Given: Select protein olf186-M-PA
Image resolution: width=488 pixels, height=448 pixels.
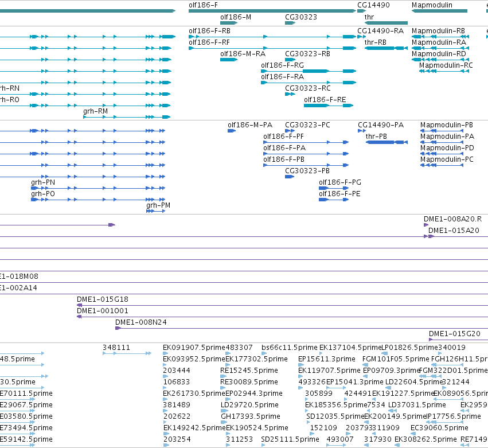Looking at the screenshot, I should tap(250, 125).
